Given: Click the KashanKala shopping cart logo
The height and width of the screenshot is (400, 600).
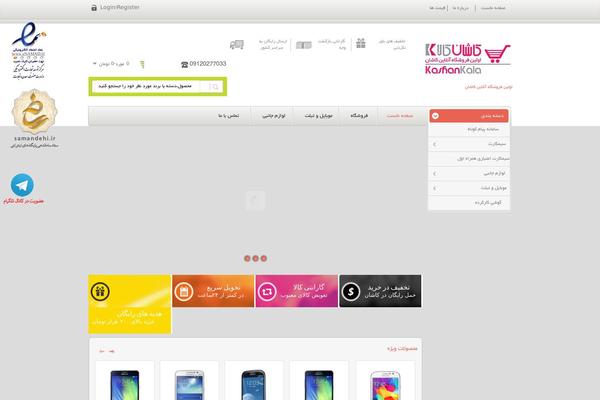Looking at the screenshot, I should [468, 59].
